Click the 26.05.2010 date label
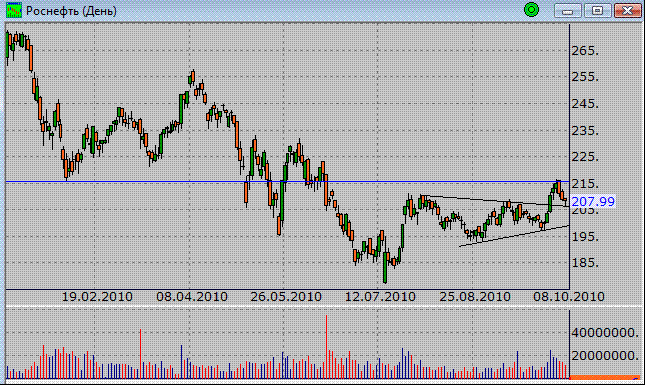 point(286,297)
